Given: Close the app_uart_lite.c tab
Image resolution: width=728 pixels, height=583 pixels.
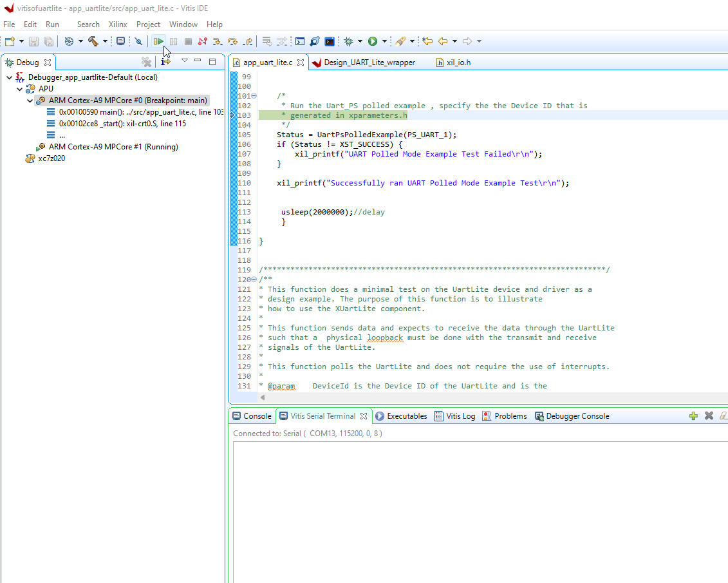Looking at the screenshot, I should pos(301,62).
